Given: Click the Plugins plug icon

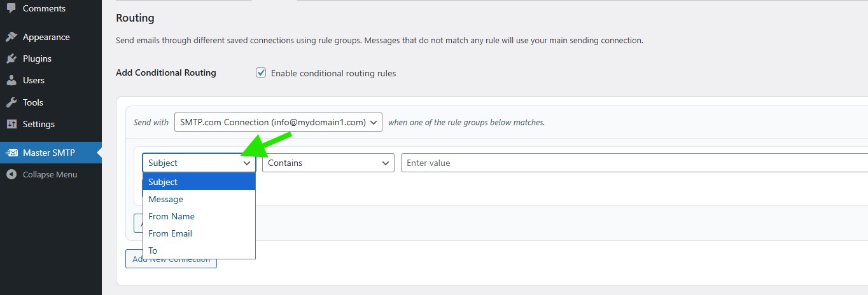Looking at the screenshot, I should 11,58.
